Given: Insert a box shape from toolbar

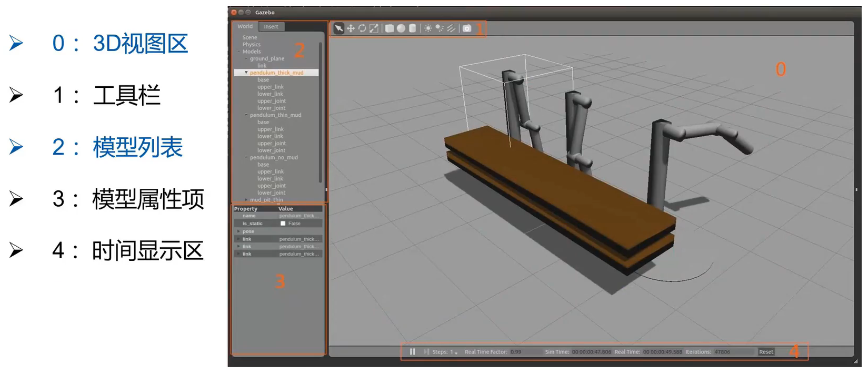Looking at the screenshot, I should point(390,28).
